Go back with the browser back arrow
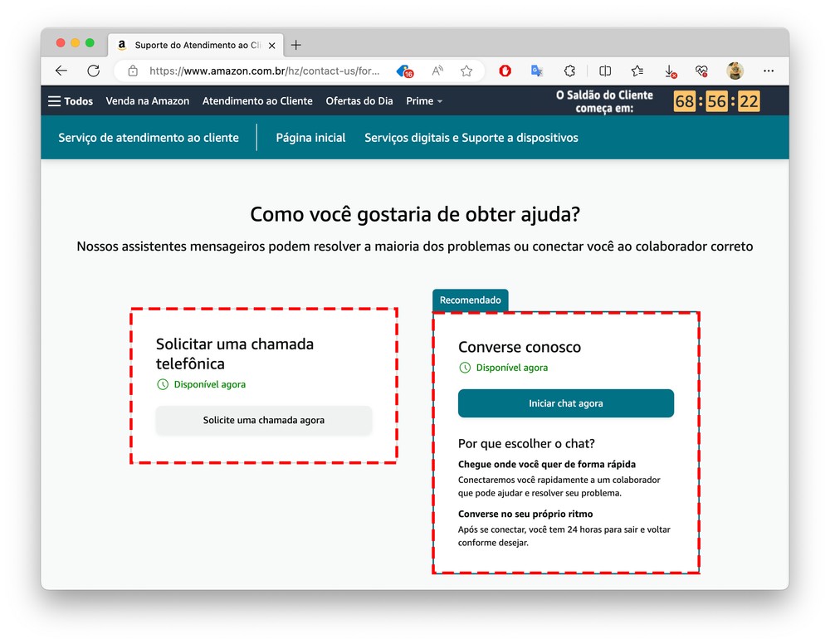 point(61,71)
